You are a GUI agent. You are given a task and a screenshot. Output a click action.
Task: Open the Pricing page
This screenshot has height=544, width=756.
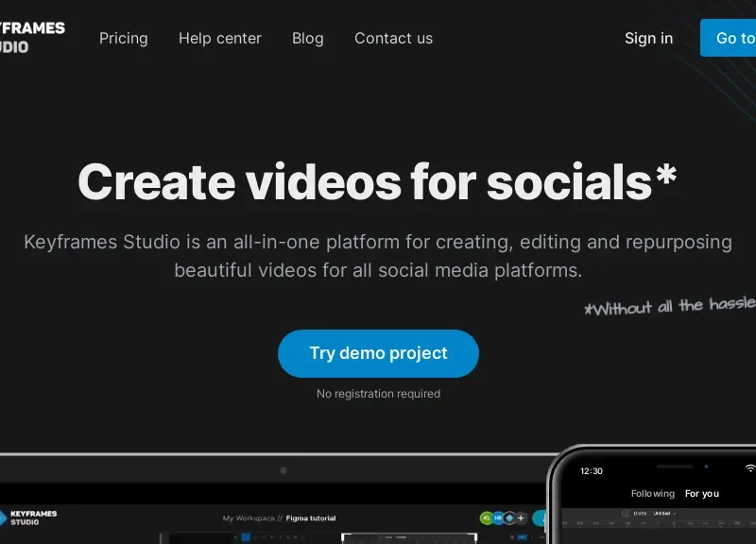[124, 38]
